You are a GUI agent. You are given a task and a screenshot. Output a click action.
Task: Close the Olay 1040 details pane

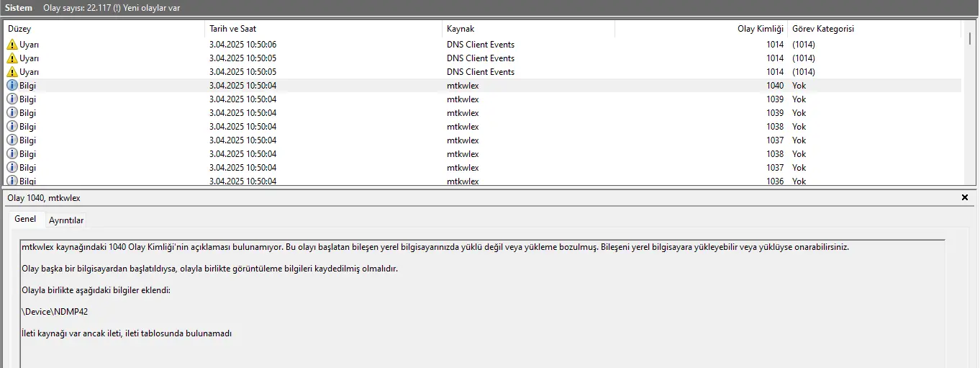[965, 197]
